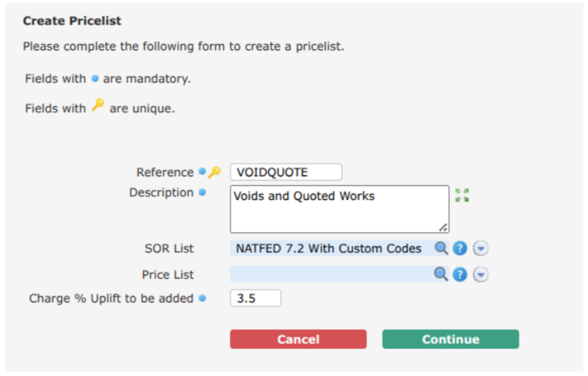
Task: Click inside the Description text area
Action: click(x=340, y=209)
